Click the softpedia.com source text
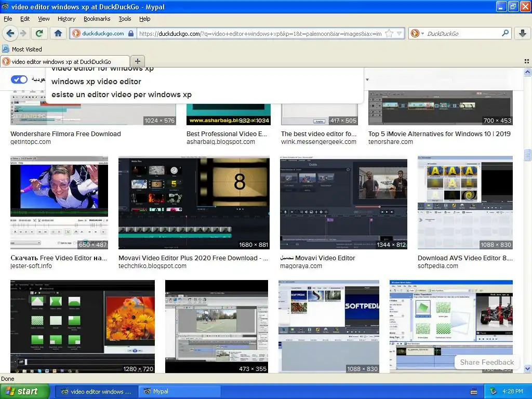 pyautogui.click(x=437, y=266)
